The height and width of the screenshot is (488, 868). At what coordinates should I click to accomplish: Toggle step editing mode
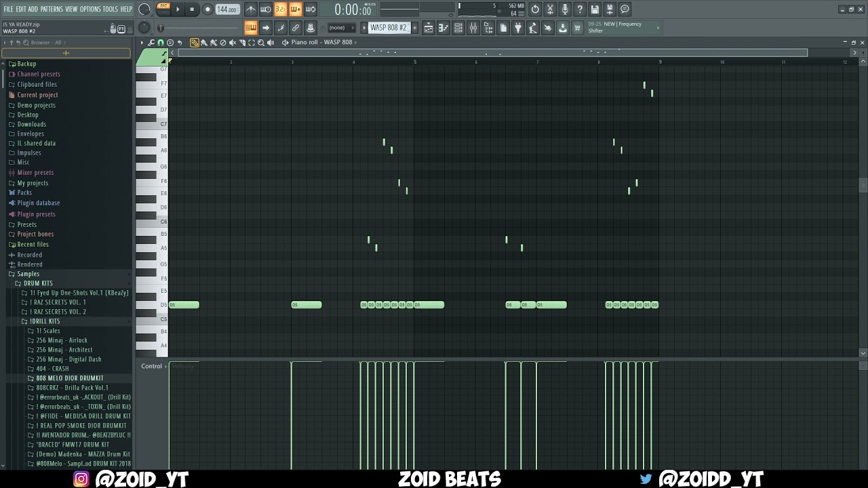click(281, 28)
